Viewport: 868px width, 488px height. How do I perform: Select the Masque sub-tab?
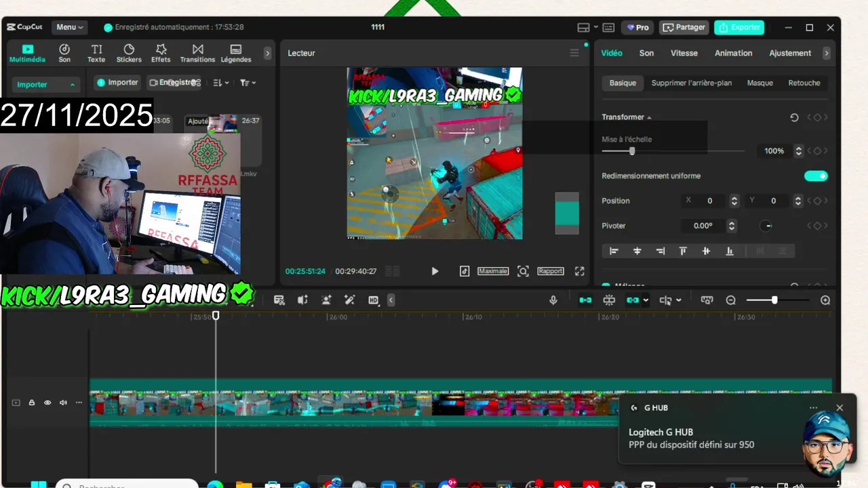point(760,83)
